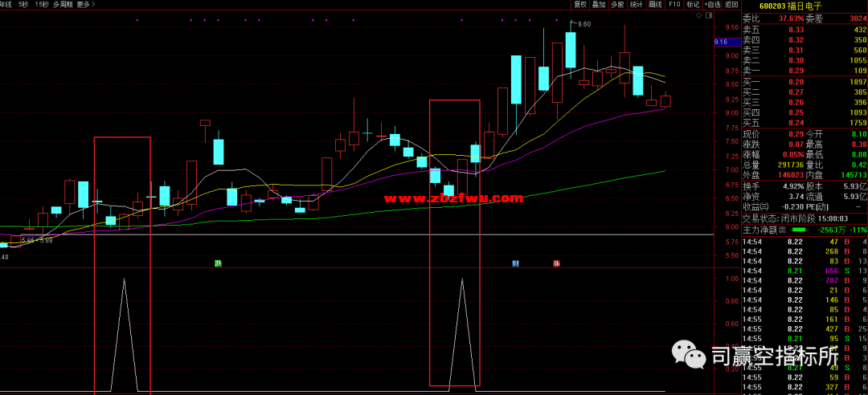This screenshot has width=868, height=395.
Task: Click the green 主力净额 progress bar
Action: [798, 230]
